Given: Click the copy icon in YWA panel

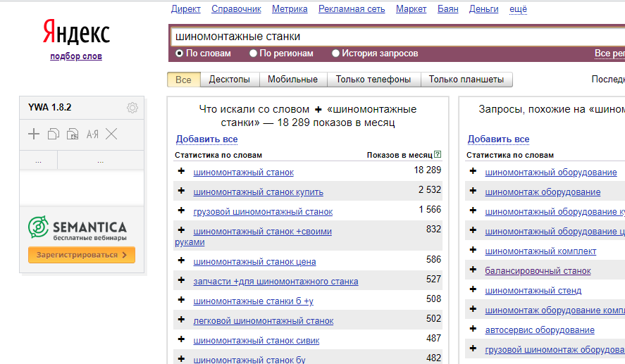Looking at the screenshot, I should click(54, 134).
